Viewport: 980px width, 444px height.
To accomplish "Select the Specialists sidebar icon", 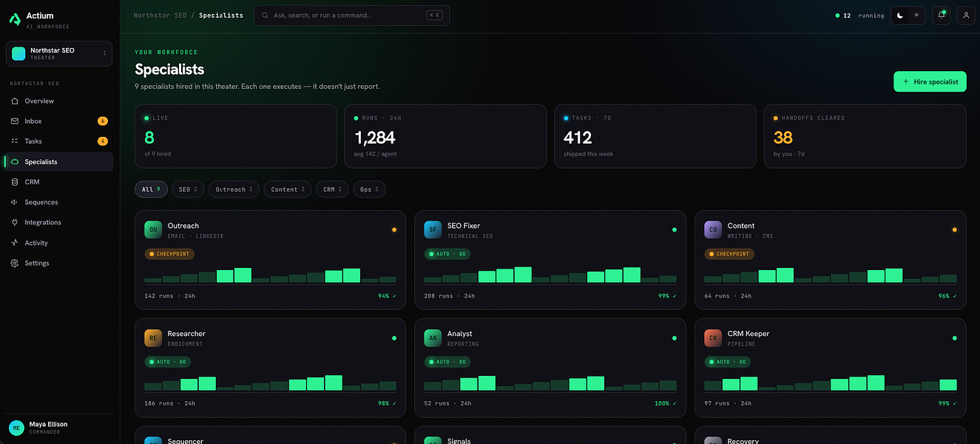I will click(x=15, y=162).
